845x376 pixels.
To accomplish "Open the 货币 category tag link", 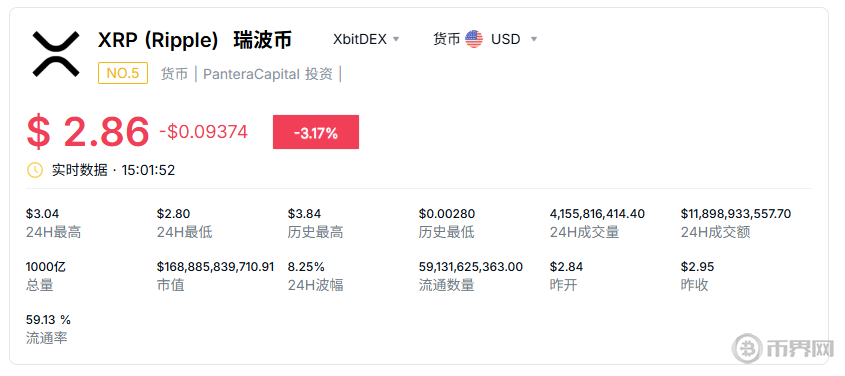I will (x=174, y=74).
